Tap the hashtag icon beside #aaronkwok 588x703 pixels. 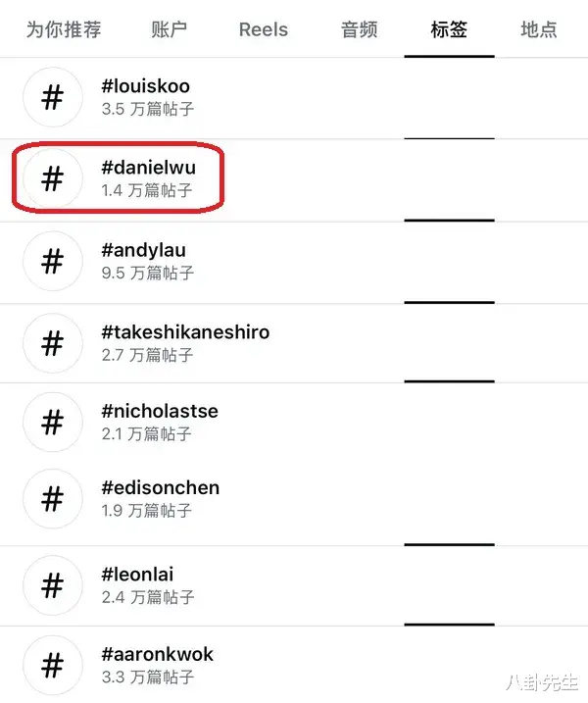click(x=53, y=665)
